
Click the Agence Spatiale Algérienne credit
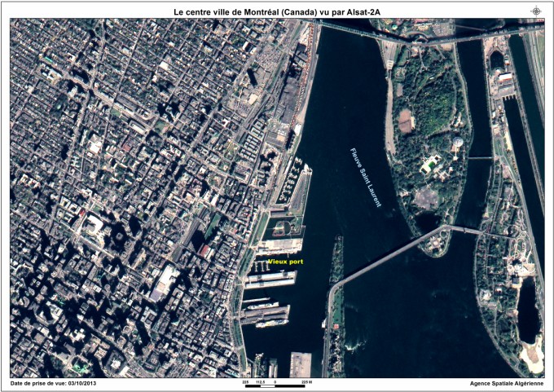tap(507, 382)
